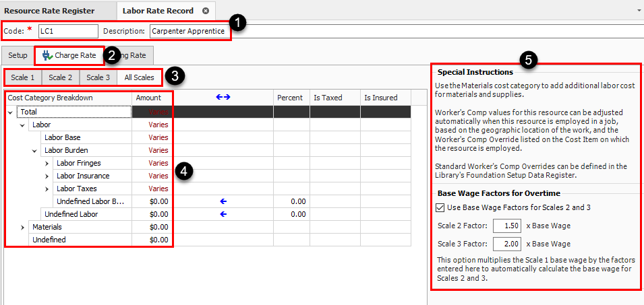Select the Scale 2 tab

point(61,77)
